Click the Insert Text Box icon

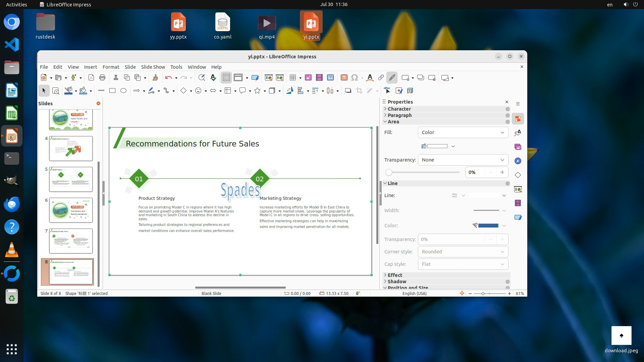click(x=344, y=78)
